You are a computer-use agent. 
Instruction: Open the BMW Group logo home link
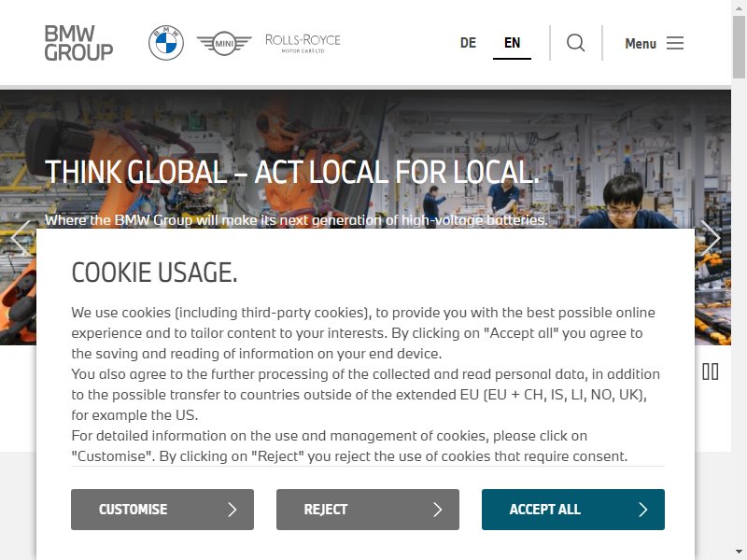coord(78,43)
